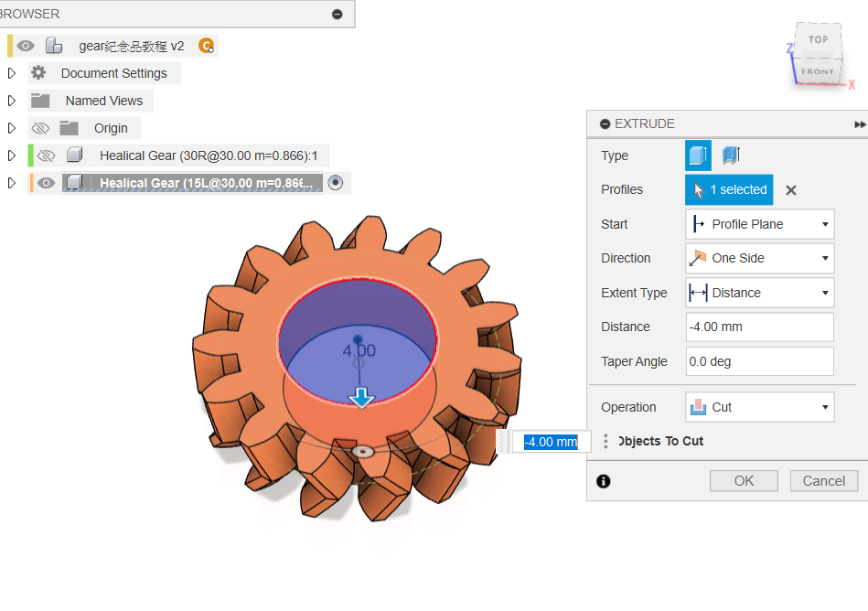The image size is (868, 611).
Task: Click the Taper Angle input field
Action: tap(759, 361)
